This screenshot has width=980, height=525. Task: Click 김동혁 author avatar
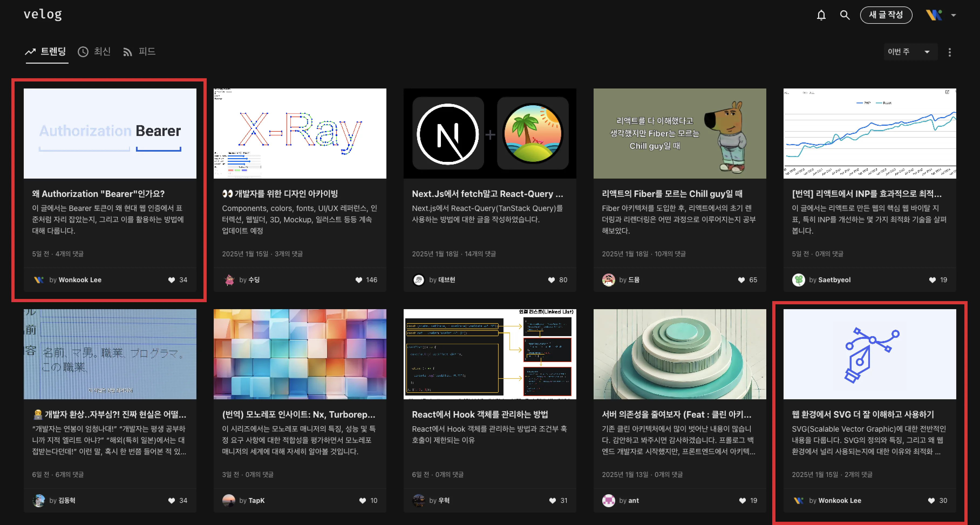pyautogui.click(x=39, y=501)
